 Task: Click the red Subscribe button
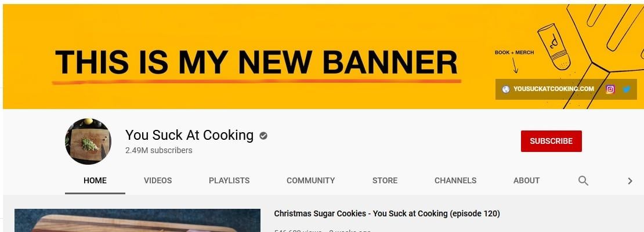(x=551, y=142)
